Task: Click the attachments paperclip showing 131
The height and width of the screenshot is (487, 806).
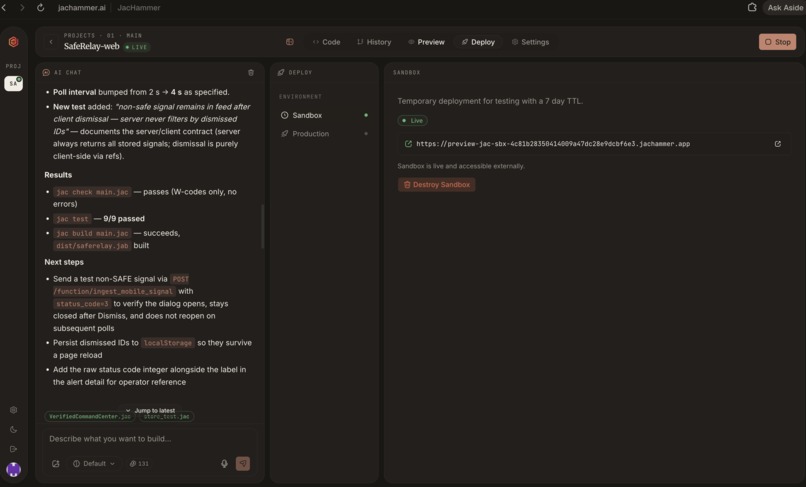Action: click(x=139, y=463)
